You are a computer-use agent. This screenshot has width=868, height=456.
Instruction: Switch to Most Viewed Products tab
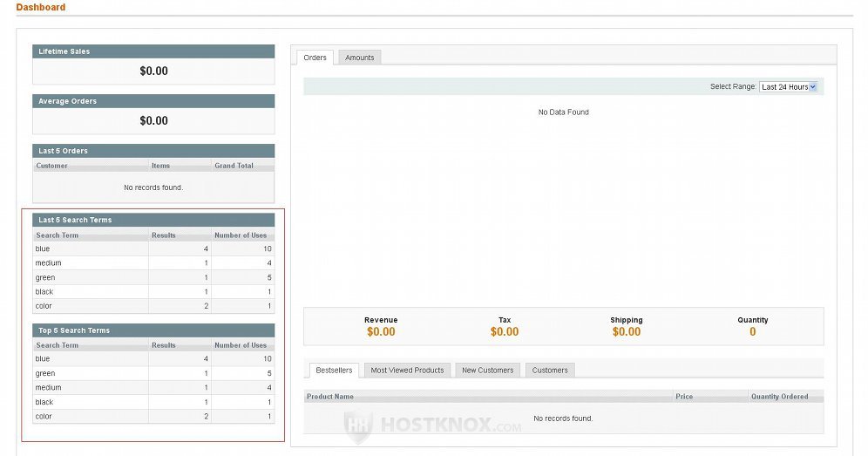[x=407, y=371]
